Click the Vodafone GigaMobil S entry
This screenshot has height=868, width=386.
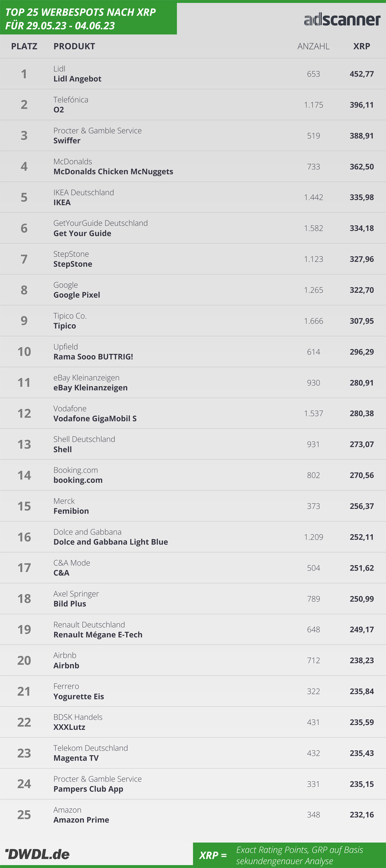193,414
